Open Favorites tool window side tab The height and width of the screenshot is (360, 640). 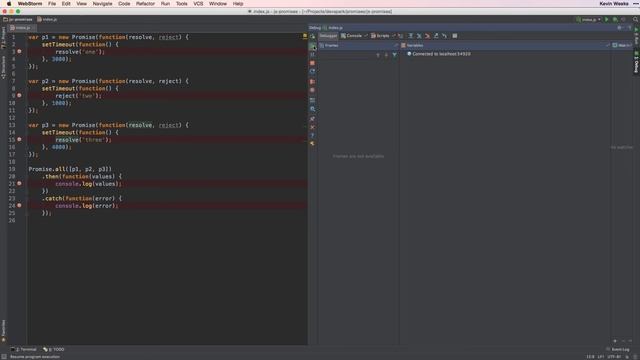(x=4, y=331)
